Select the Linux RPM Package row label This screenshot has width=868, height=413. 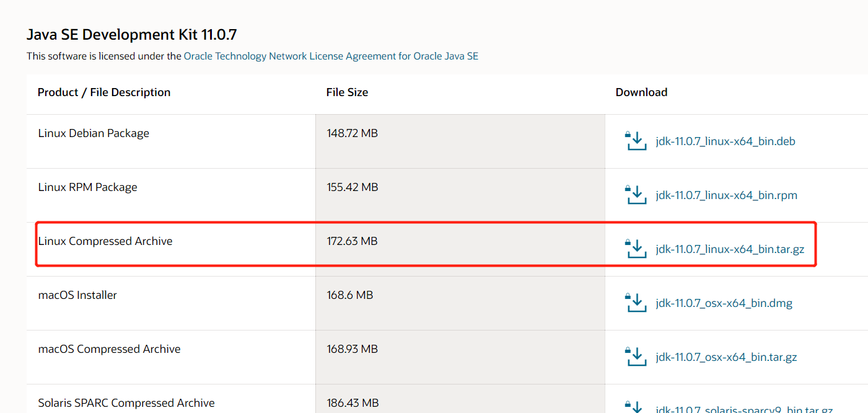point(87,187)
